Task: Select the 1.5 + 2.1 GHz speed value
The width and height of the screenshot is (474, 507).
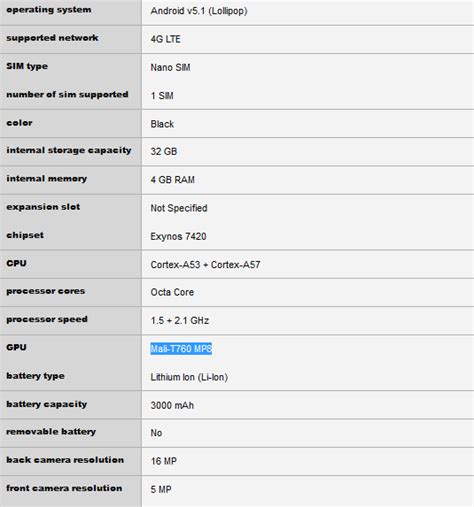Action: (180, 320)
